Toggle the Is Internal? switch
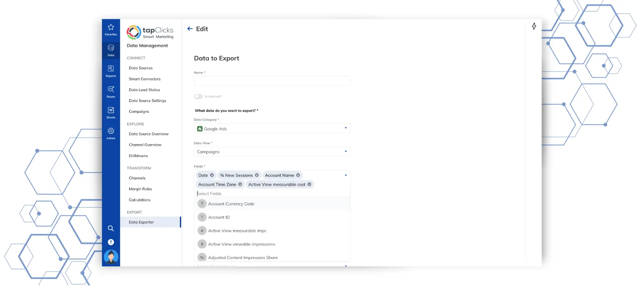 click(198, 96)
